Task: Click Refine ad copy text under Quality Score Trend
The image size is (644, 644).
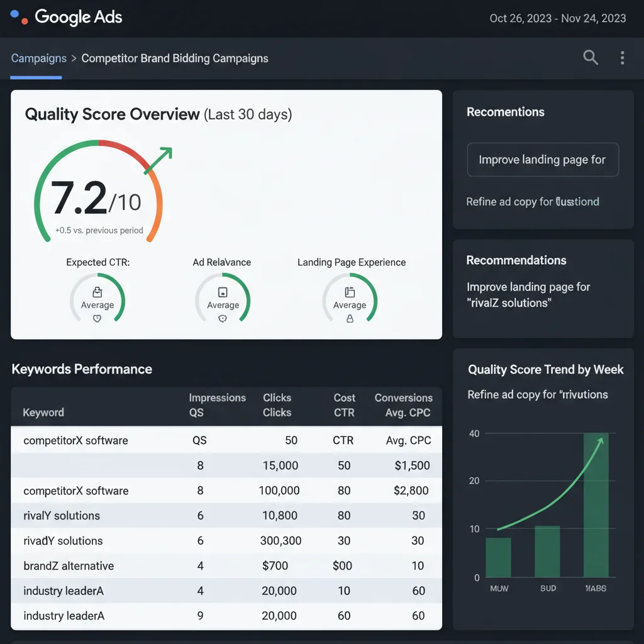Action: click(x=538, y=394)
